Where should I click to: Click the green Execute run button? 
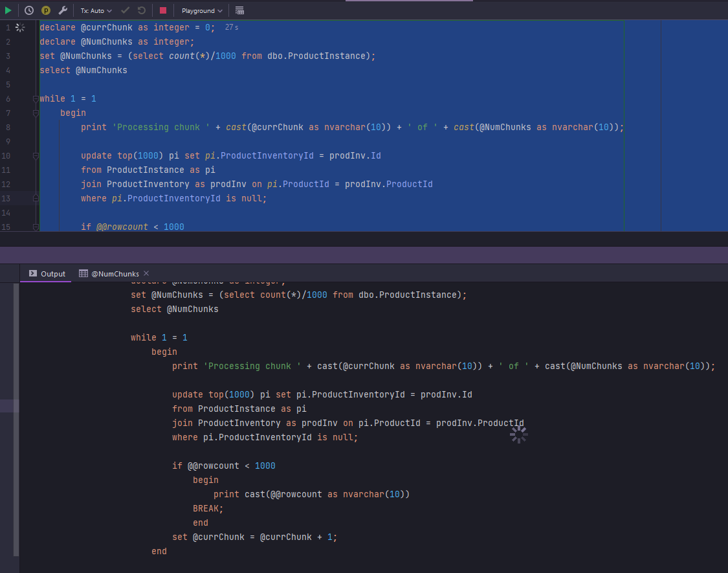(8, 10)
